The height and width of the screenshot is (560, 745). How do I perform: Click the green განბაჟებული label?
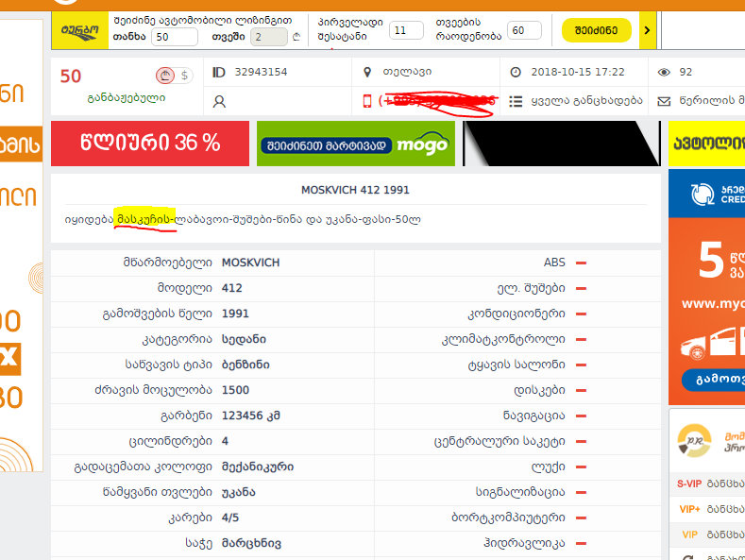(127, 98)
